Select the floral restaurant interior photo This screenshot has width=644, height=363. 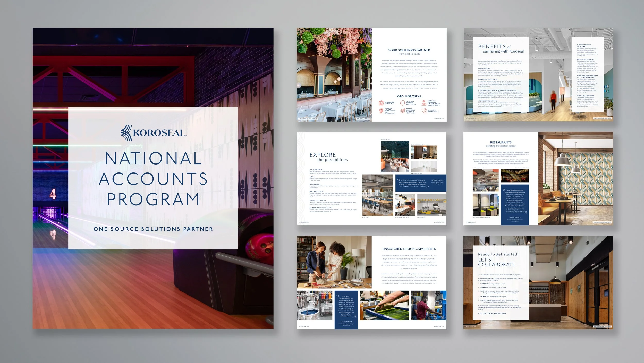[334, 75]
